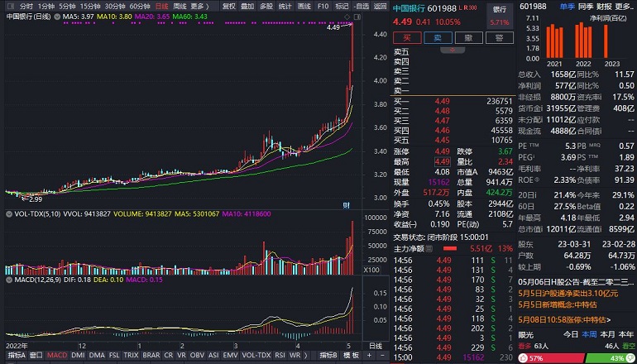
Task: Select the 今日 sentiment tab
Action: coord(570,335)
